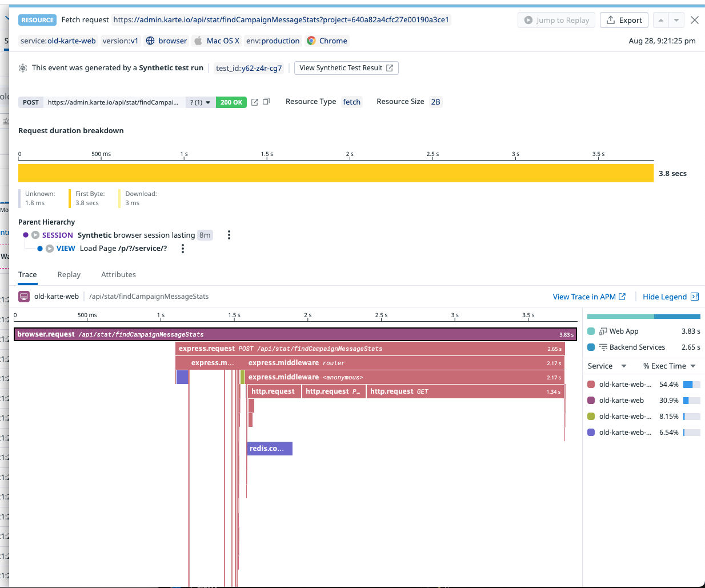This screenshot has width=705, height=588.
Task: Switch to the Trace tab
Action: tap(27, 275)
